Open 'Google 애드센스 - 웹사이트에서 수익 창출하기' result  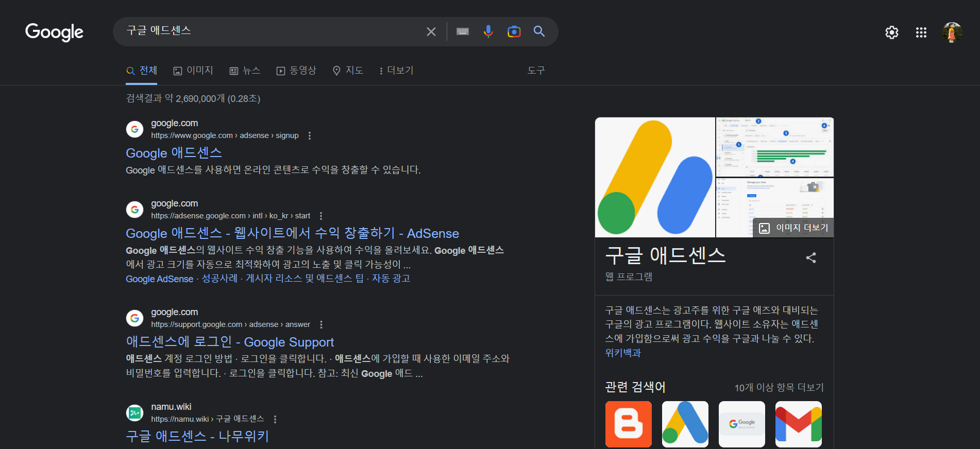coord(292,233)
